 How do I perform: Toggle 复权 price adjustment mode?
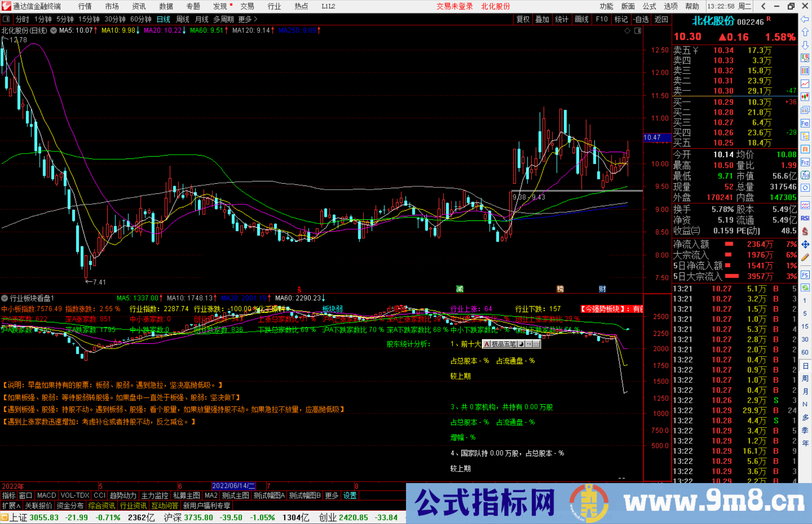click(523, 19)
